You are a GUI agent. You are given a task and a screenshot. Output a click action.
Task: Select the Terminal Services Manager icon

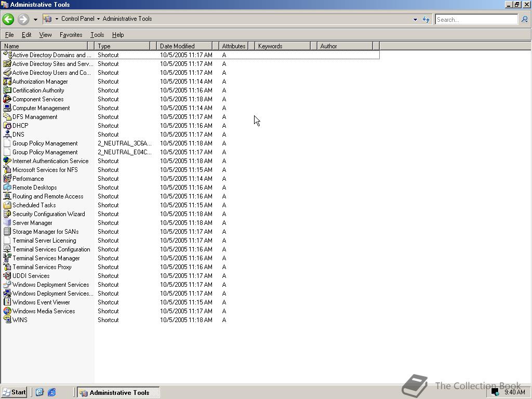[7, 258]
